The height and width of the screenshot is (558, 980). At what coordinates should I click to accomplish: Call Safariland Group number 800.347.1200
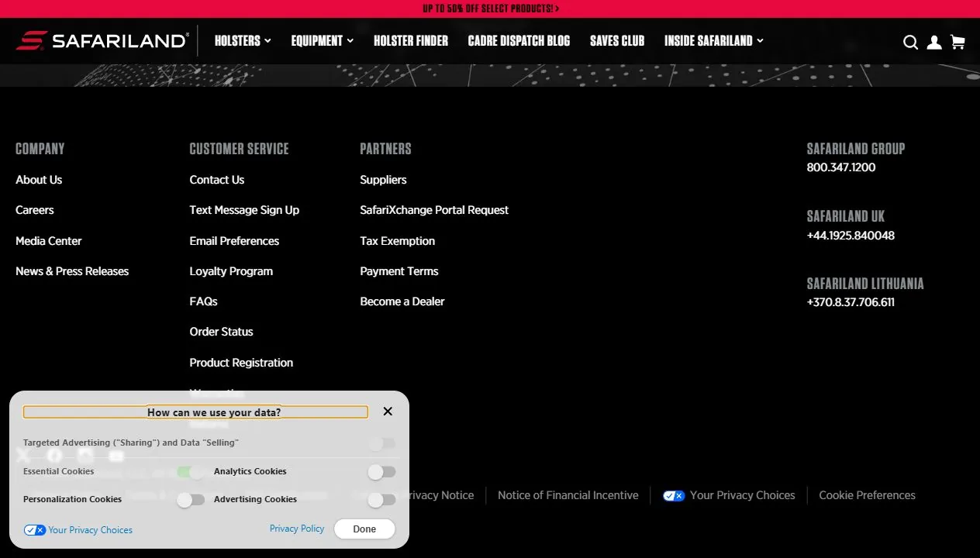[x=841, y=167]
